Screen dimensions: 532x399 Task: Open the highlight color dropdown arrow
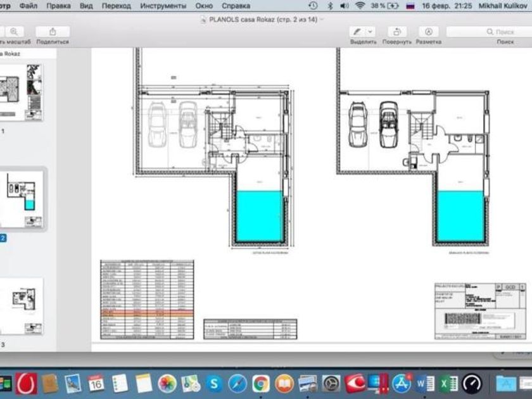(x=370, y=32)
